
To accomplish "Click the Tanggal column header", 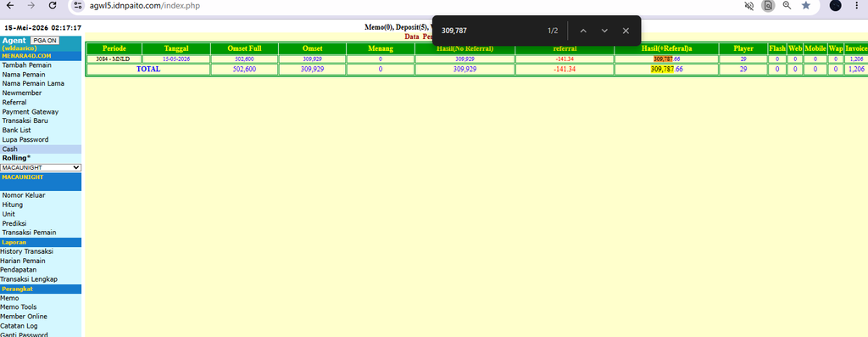I will [176, 48].
